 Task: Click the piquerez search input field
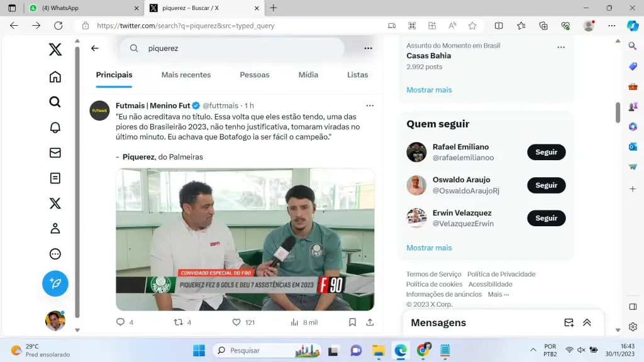click(x=239, y=48)
